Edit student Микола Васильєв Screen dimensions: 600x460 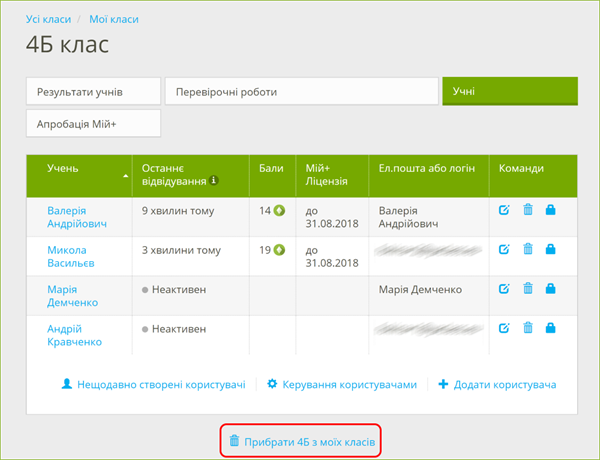click(x=504, y=249)
